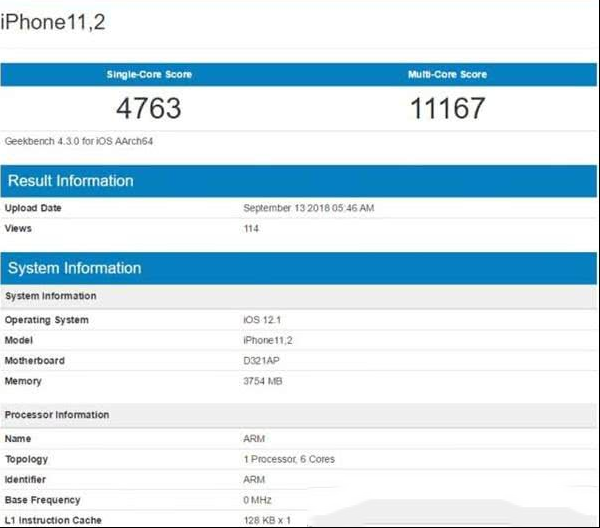Viewport: 600px width, 528px height.
Task: Click the L1 Instruction Cache label
Action: (53, 520)
